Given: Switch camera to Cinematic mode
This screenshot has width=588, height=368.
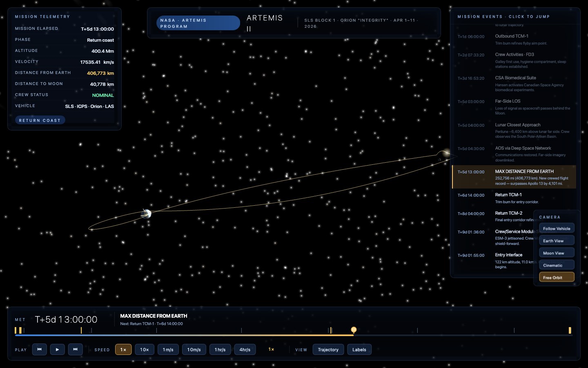Looking at the screenshot, I should pyautogui.click(x=557, y=265).
